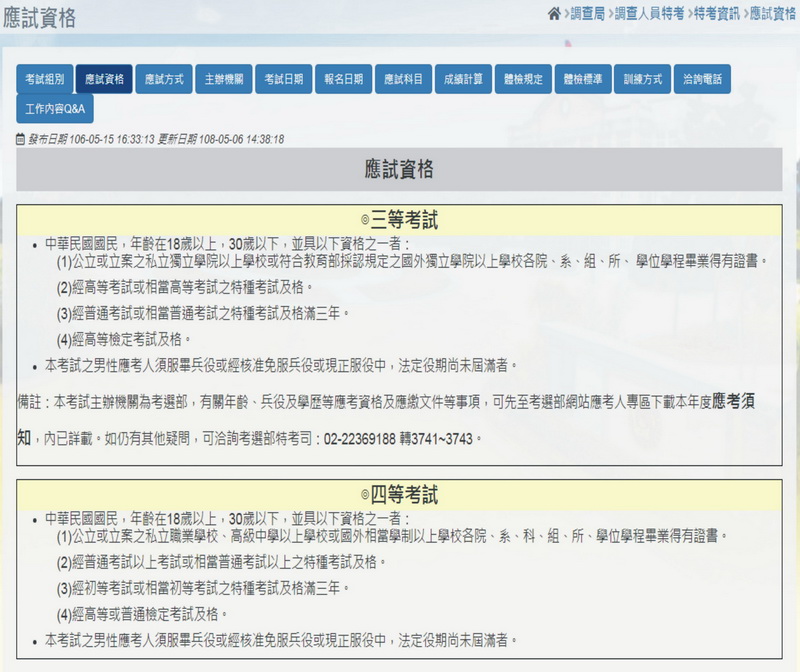Open the 工作內容Q&A tab
800x672 pixels.
(56, 108)
